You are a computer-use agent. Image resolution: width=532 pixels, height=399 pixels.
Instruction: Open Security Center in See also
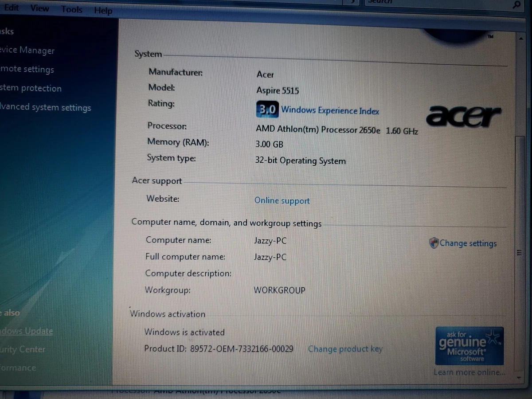(23, 349)
